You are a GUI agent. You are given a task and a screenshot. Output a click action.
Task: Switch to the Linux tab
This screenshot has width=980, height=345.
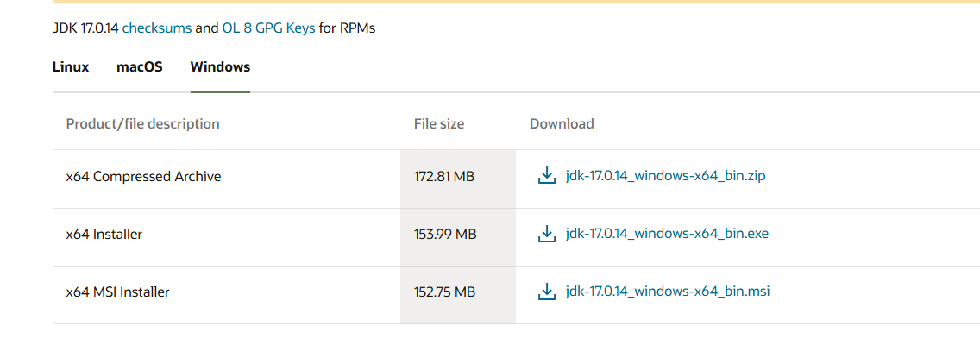tap(71, 67)
